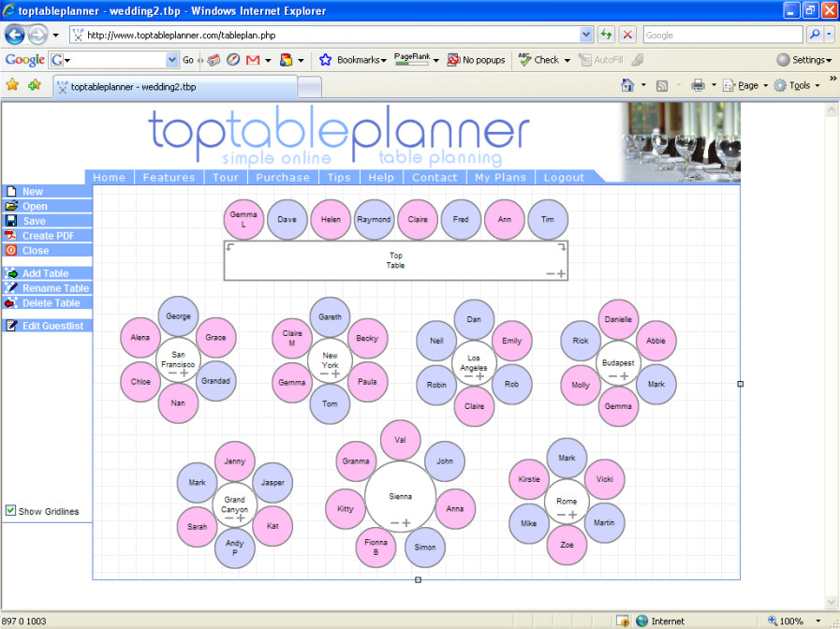The width and height of the screenshot is (840, 629).
Task: Open the Bookmarks dropdown menu
Action: click(384, 61)
